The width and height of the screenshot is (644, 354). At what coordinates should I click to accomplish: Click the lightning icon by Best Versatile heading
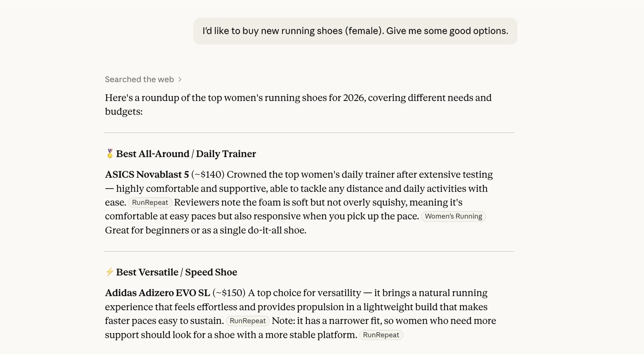[x=109, y=272]
